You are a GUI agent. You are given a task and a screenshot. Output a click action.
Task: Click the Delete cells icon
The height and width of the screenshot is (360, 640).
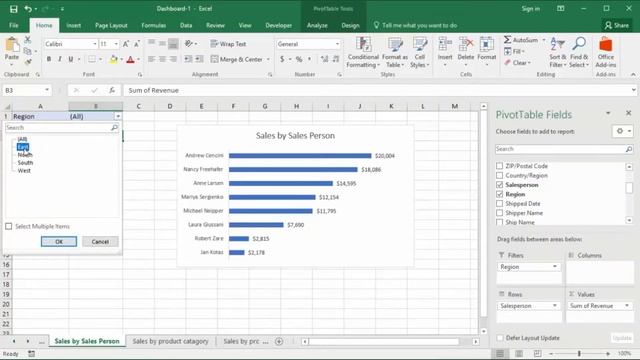[466, 44]
